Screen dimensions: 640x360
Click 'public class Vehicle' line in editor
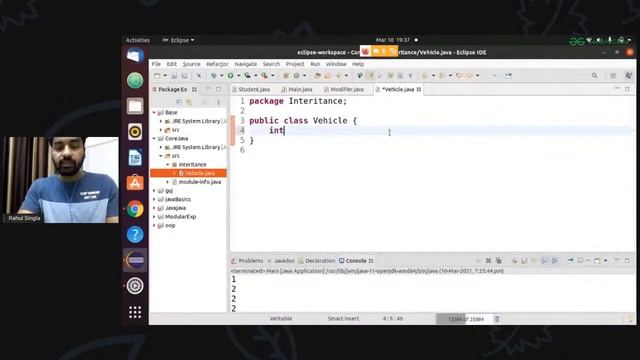(x=302, y=120)
